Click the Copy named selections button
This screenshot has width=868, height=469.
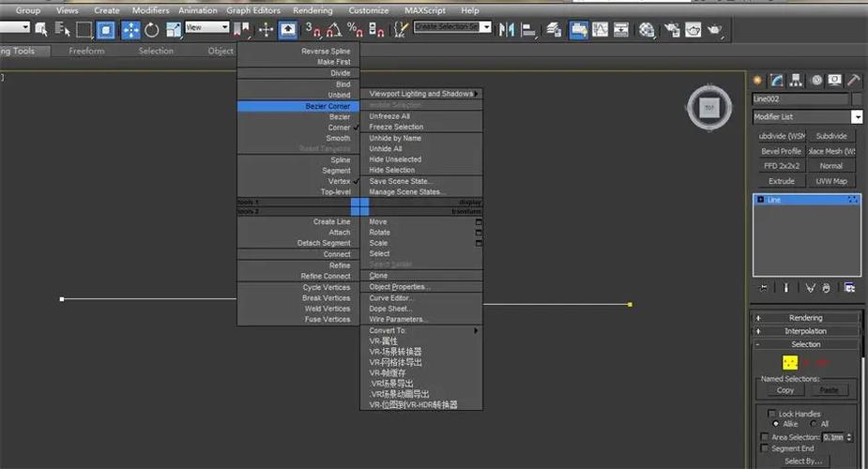pos(785,390)
